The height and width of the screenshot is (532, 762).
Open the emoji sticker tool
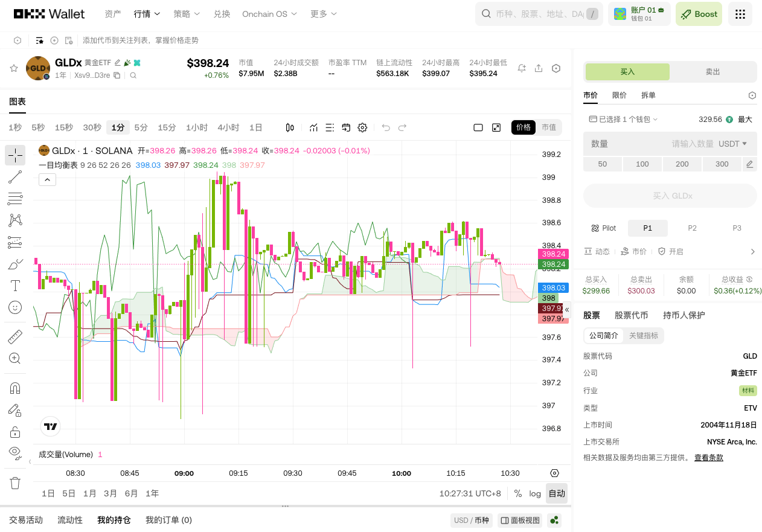[15, 307]
